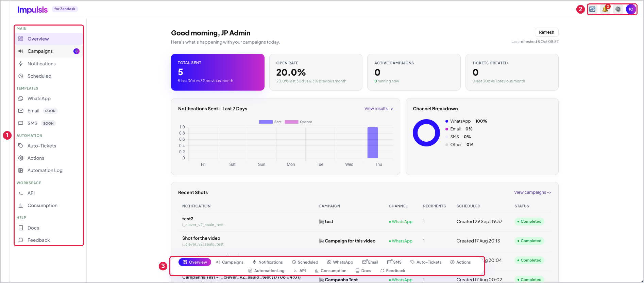644x283 pixels.
Task: Open the JO user avatar menu
Action: 631,9
